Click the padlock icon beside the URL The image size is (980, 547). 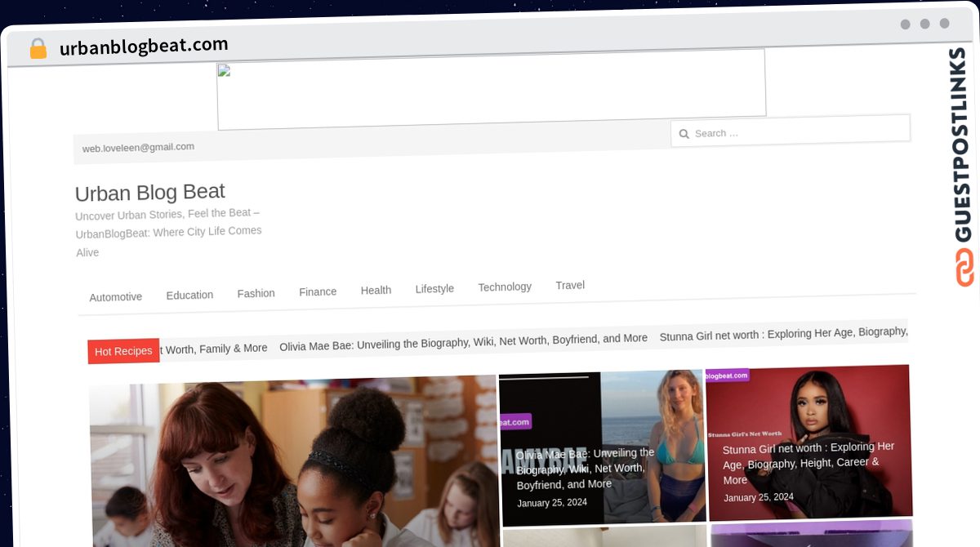tap(38, 48)
